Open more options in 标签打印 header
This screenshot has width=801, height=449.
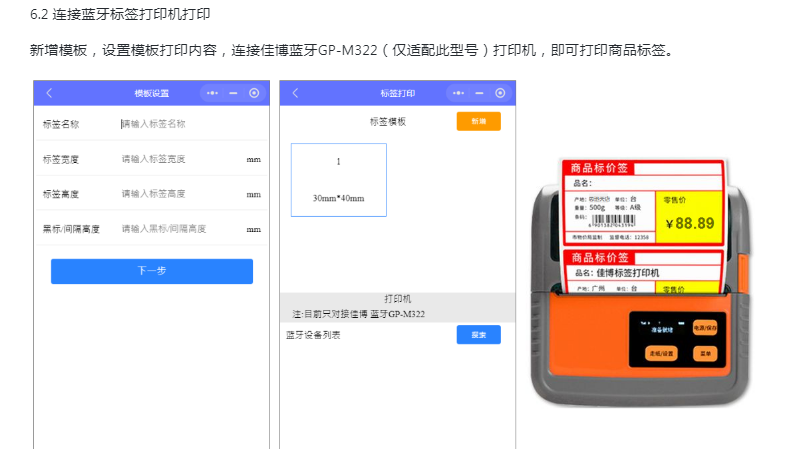(459, 93)
